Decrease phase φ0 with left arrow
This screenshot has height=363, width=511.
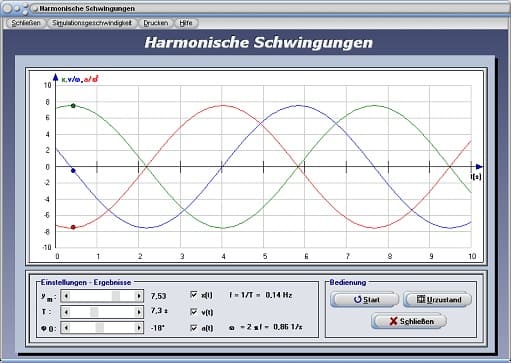point(66,328)
